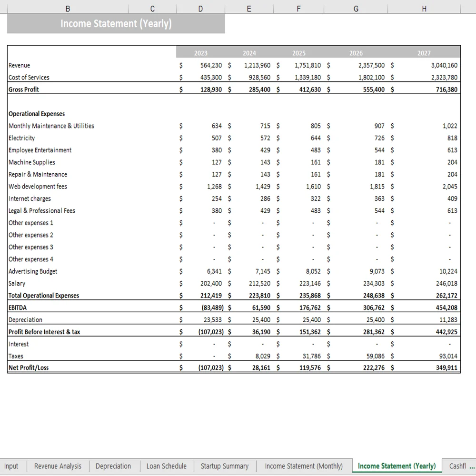This screenshot has height=476, width=476.
Task: Click the Income Statement (Yearly) title cell
Action: 116,23
